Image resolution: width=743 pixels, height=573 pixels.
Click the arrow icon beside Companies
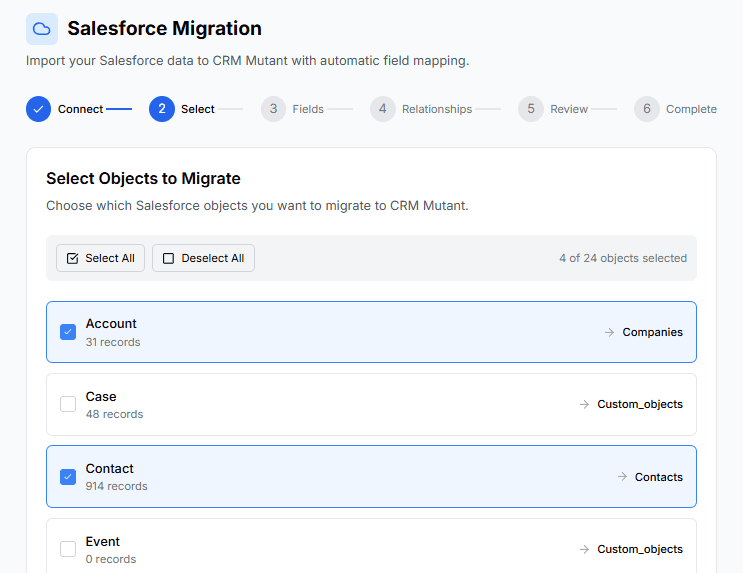click(609, 332)
